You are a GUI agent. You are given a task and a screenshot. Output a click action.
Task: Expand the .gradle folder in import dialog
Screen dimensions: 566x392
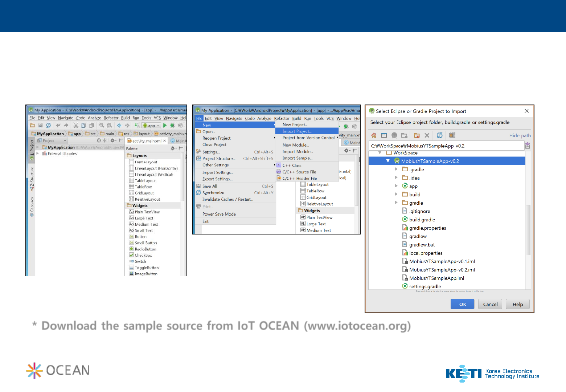click(396, 169)
